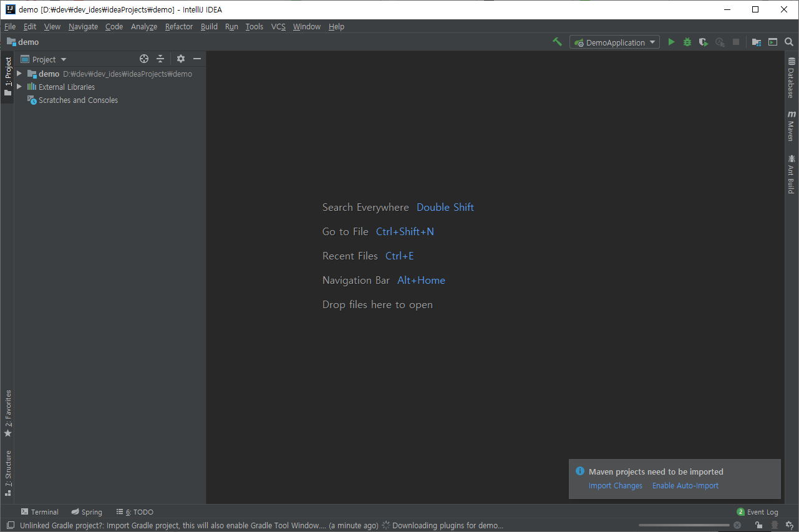This screenshot has height=532, width=799.
Task: Open the Window menu
Action: point(307,26)
